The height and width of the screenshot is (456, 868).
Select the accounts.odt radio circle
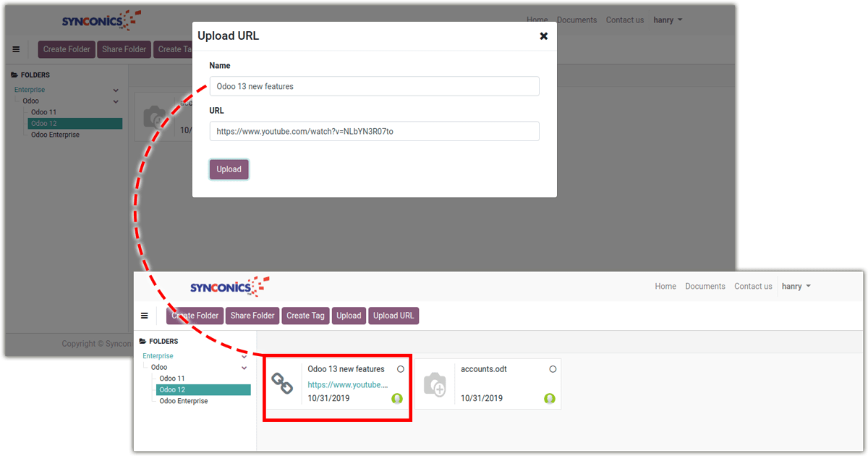(553, 369)
